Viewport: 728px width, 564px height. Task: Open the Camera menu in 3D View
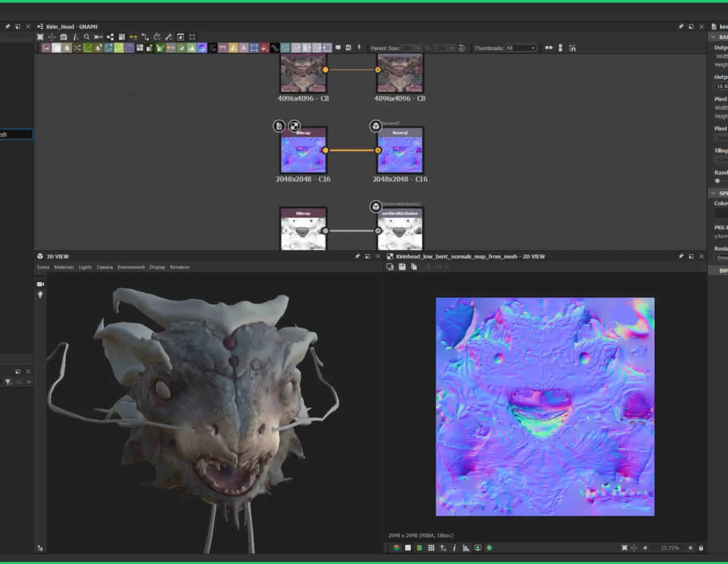105,267
